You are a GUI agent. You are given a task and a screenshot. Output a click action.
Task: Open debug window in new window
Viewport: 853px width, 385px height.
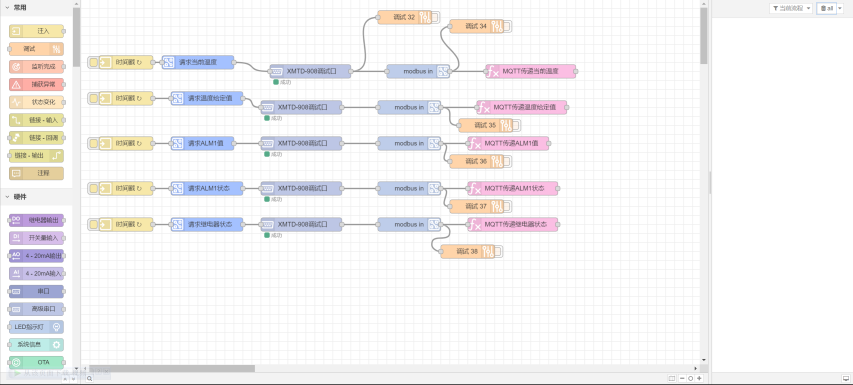tap(845, 378)
